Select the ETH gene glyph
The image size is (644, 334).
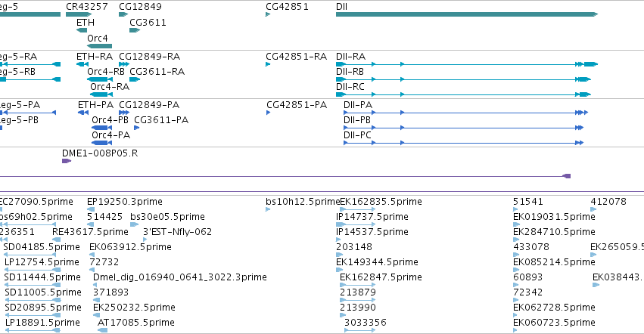click(82, 30)
